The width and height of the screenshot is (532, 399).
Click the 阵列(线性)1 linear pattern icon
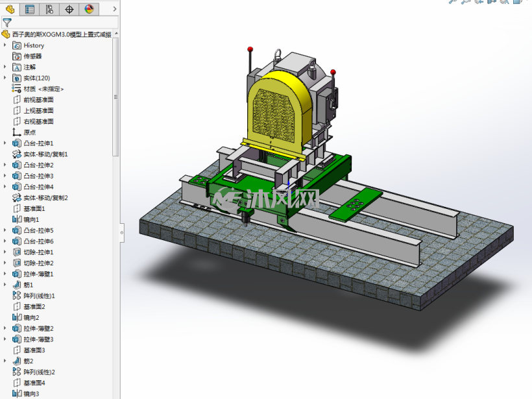click(x=17, y=295)
